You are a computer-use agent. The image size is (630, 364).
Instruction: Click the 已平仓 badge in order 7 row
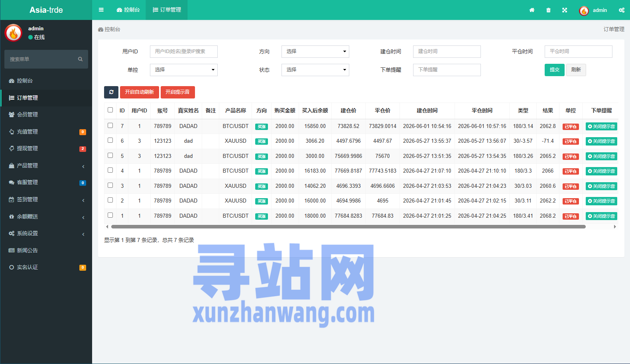pyautogui.click(x=571, y=127)
